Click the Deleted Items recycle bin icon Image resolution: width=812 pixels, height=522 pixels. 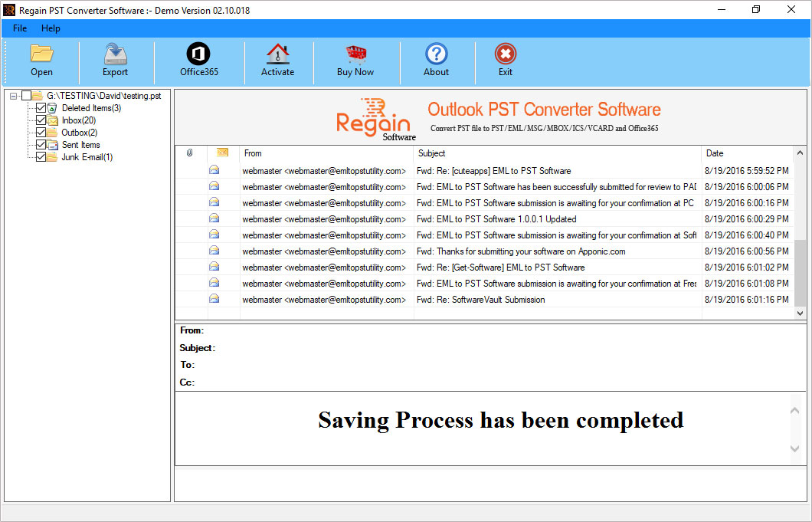52,108
